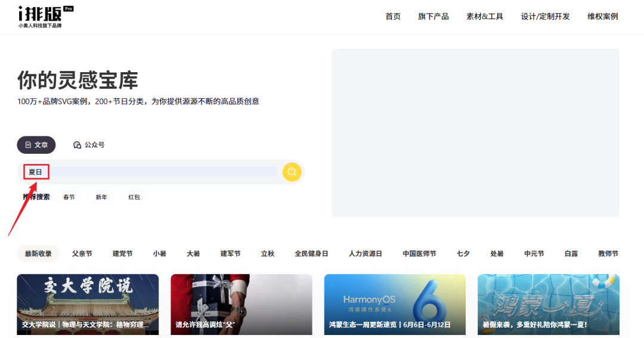Click the 小黄人科技旗下品牌 tagline
The height and width of the screenshot is (338, 644).
coord(40,26)
